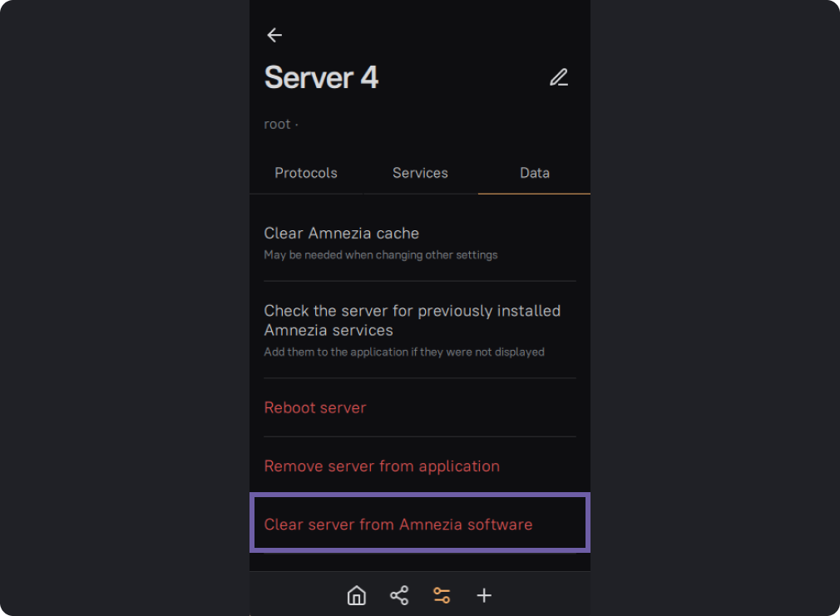Add a new server with the plus icon
The image size is (840, 616).
click(x=484, y=595)
